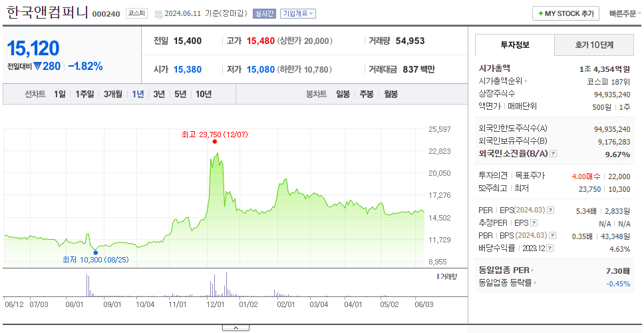Image resolution: width=644 pixels, height=333 pixels.
Task: Click the 12/01 date on chart axis
Action: [215, 304]
